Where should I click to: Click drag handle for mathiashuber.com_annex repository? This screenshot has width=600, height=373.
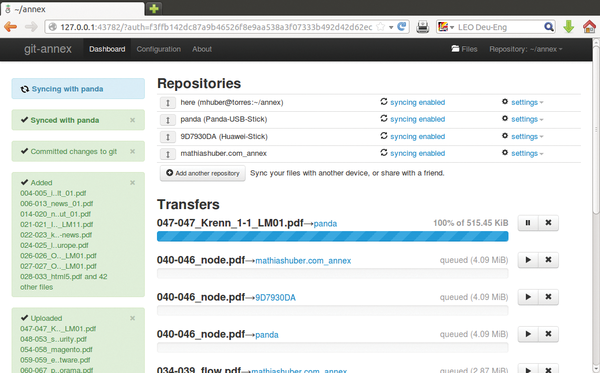pos(168,154)
